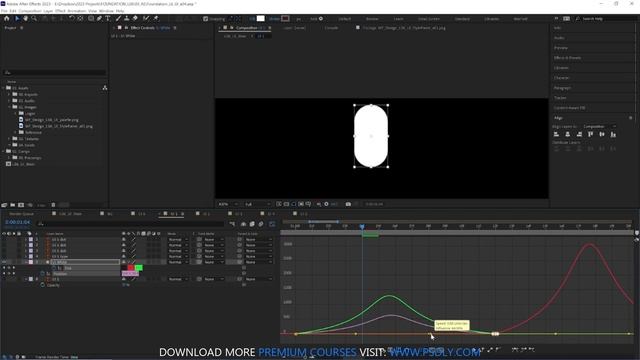Select the Hand tool
The image size is (640, 360).
tap(25, 18)
